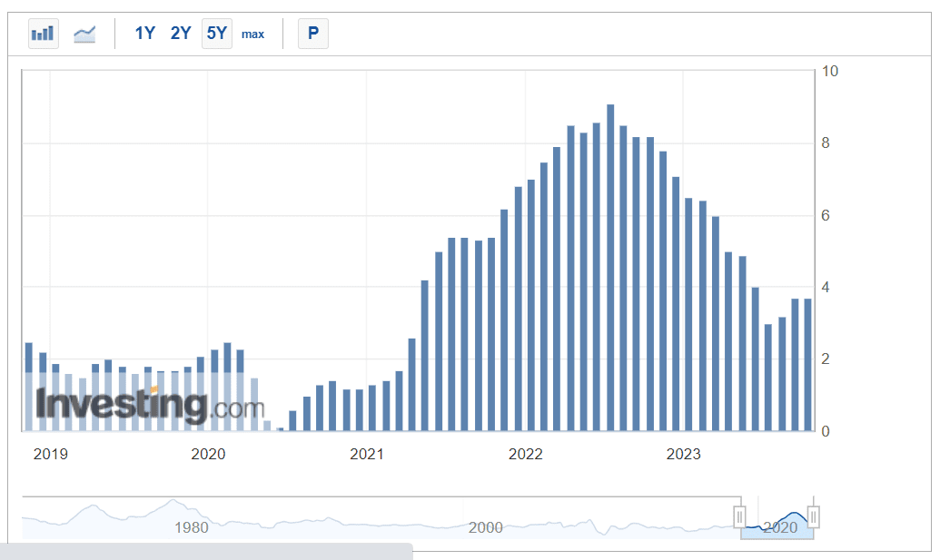Show the max time range

252,34
